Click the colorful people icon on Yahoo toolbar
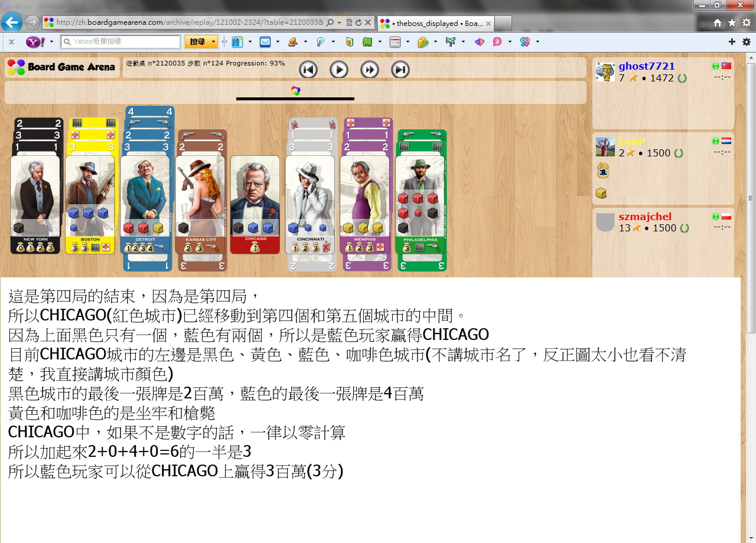756x543 pixels. pos(525,42)
